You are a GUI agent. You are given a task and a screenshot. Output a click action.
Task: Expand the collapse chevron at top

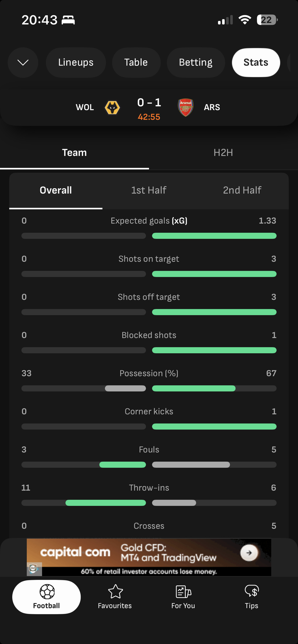23,62
